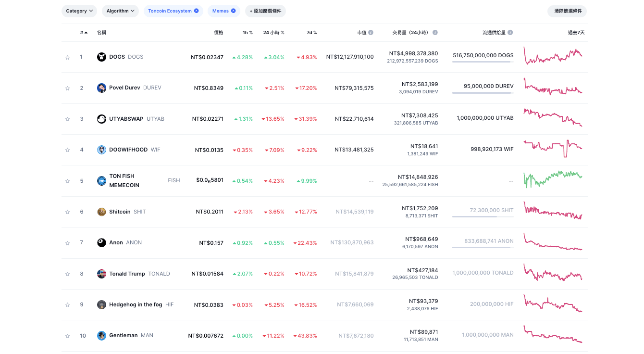
Task: Toggle watchlist star for Tonald Trump
Action: pyautogui.click(x=67, y=274)
